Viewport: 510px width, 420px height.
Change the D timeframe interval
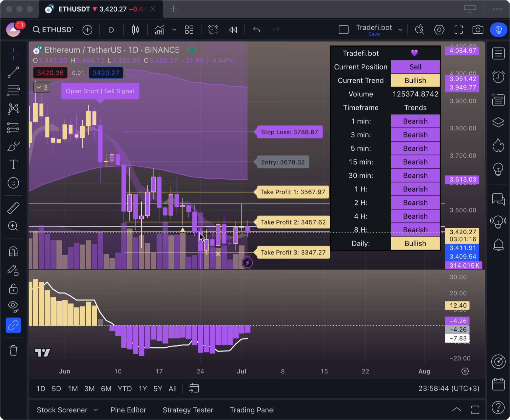[x=111, y=30]
